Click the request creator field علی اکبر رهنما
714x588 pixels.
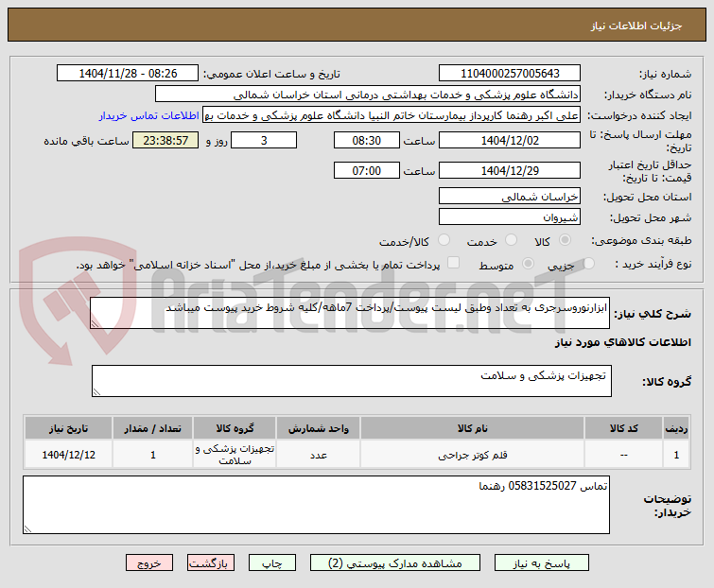(x=392, y=115)
